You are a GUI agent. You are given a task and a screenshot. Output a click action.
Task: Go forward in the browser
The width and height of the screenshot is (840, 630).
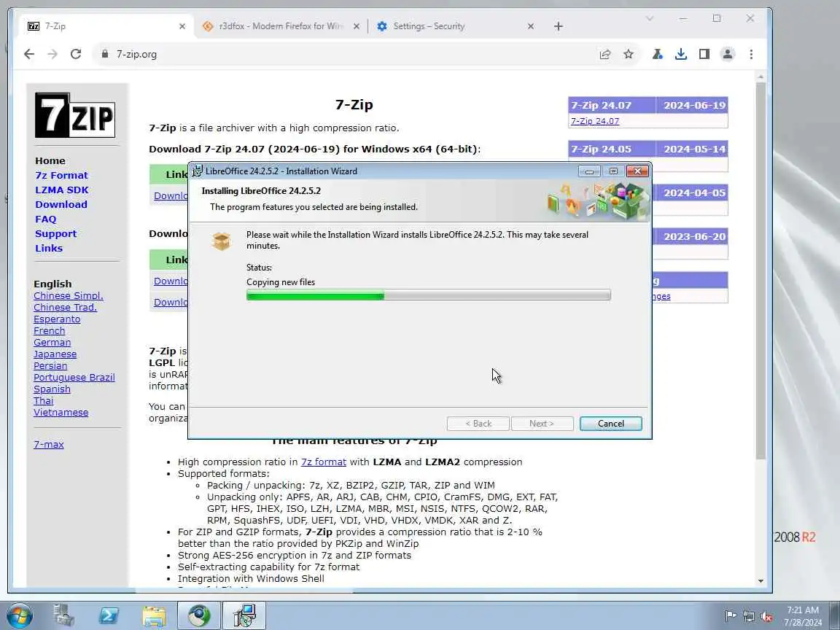point(52,54)
